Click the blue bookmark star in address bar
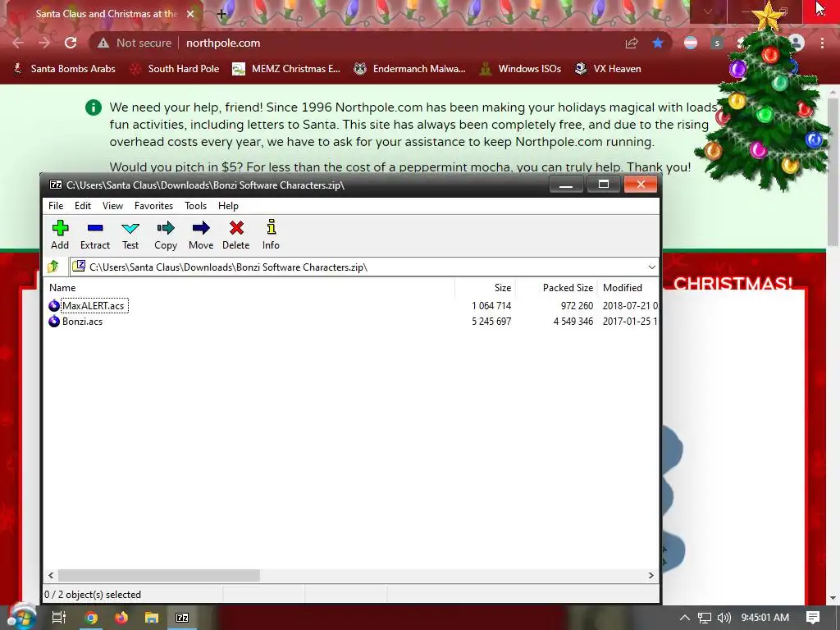840x630 pixels. (657, 43)
